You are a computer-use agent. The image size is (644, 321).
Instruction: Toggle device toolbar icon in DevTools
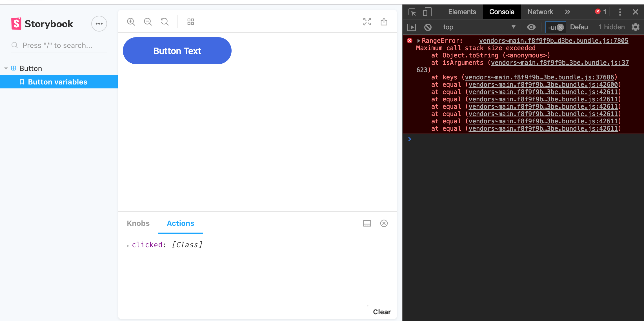point(427,12)
